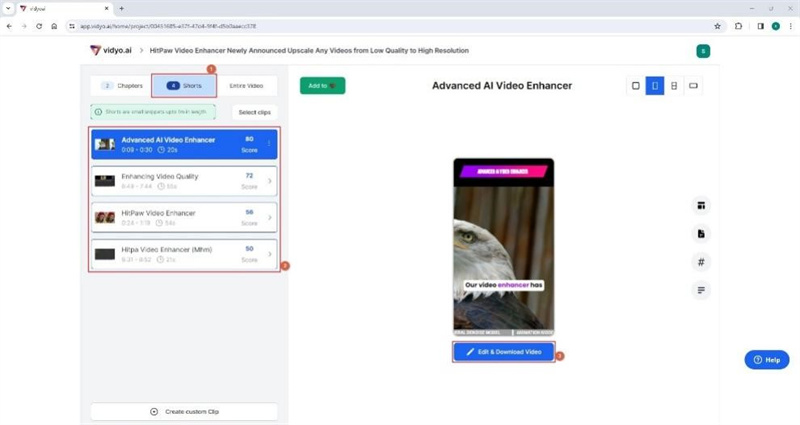Select the split-screen stacked layout
800x425 pixels.
pyautogui.click(x=674, y=86)
